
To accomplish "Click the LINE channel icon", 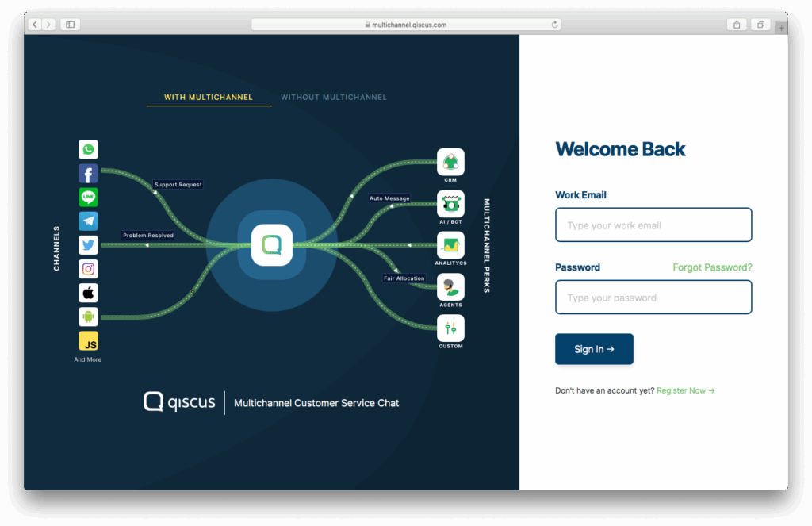I will (x=88, y=197).
